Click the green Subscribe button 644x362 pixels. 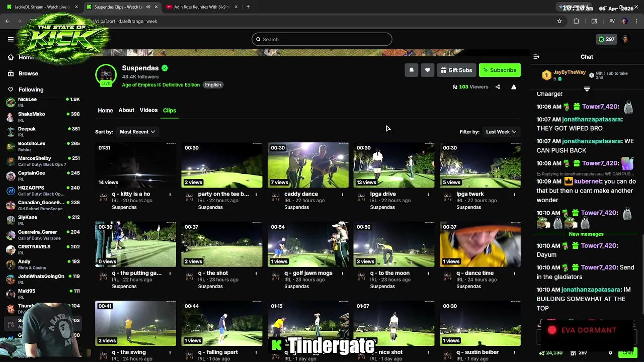500,70
